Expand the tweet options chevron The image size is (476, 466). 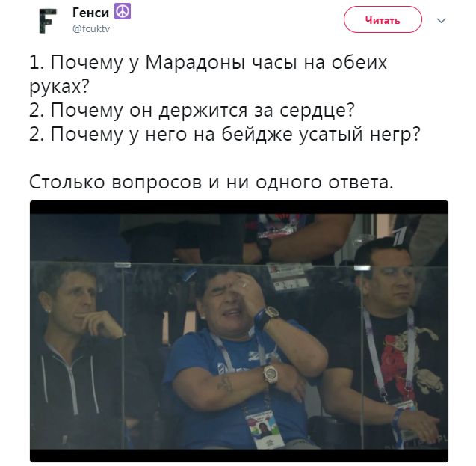coord(441,21)
